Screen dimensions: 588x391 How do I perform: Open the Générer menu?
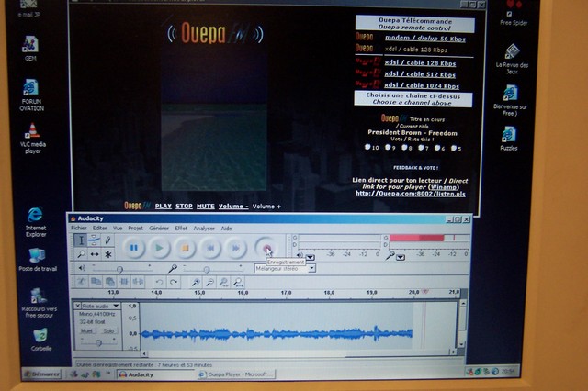[159, 228]
